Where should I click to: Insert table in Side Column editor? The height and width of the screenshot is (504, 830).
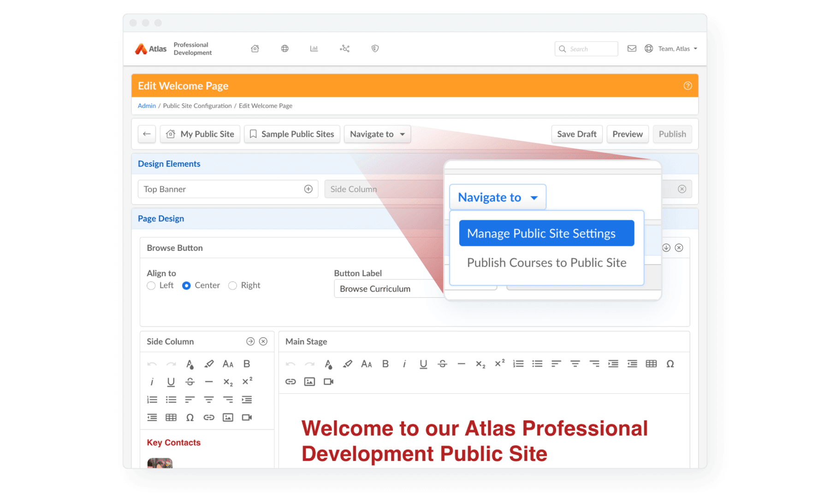[171, 417]
